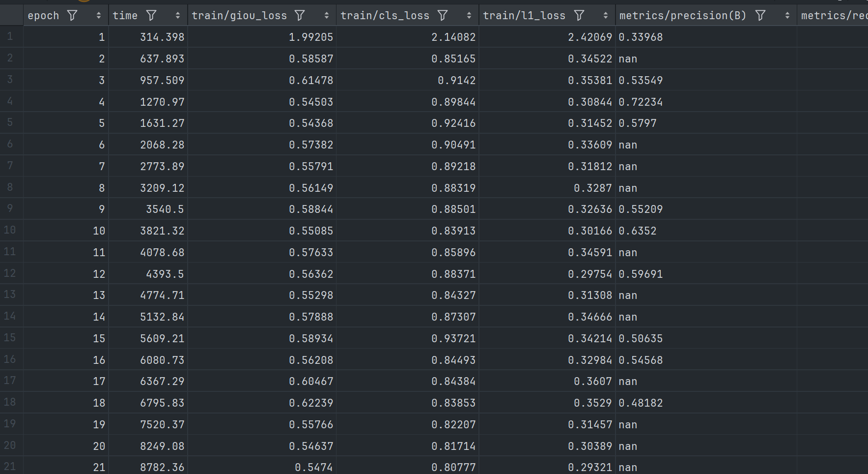The width and height of the screenshot is (868, 474).
Task: Toggle sort on metrics/precision(B) column
Action: tap(787, 16)
